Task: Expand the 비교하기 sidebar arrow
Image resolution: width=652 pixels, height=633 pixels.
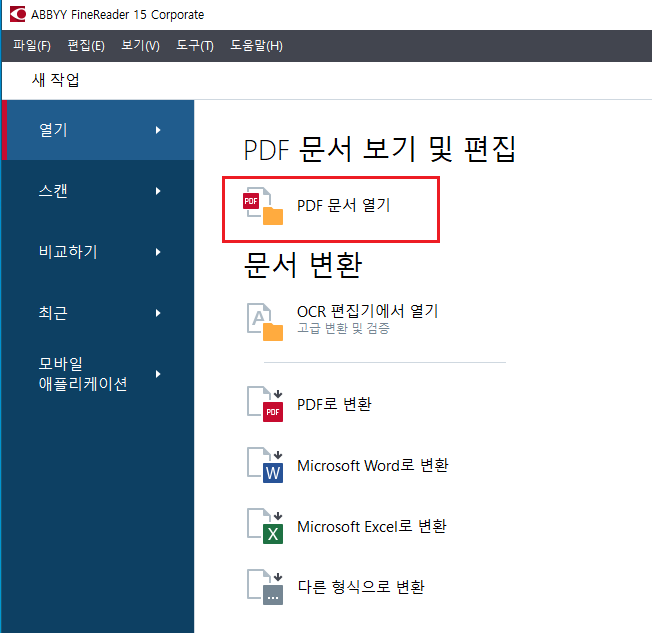Action: 158,252
